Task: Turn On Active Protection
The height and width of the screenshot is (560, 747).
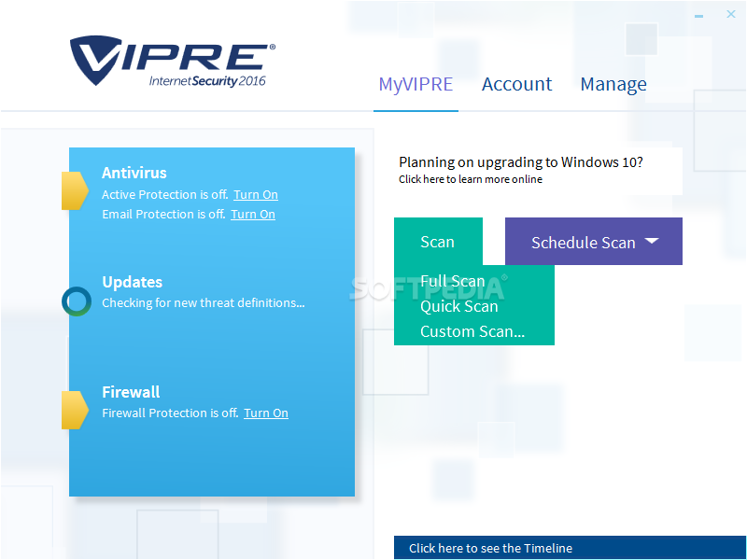Action: (x=256, y=195)
